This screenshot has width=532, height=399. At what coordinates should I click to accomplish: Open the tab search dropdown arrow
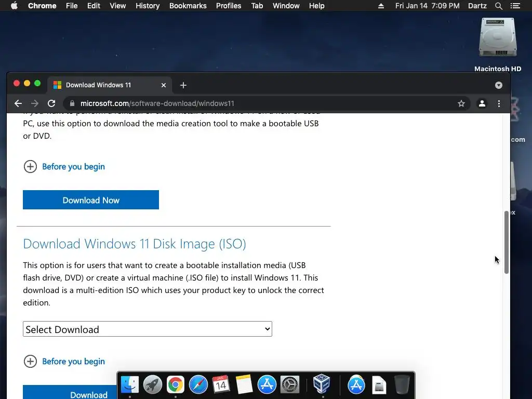498,85
